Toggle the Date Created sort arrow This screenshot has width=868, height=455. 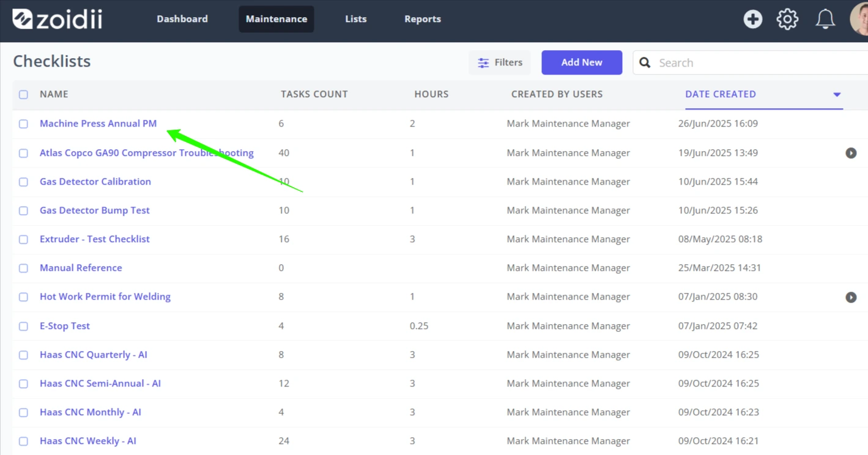[x=837, y=94]
